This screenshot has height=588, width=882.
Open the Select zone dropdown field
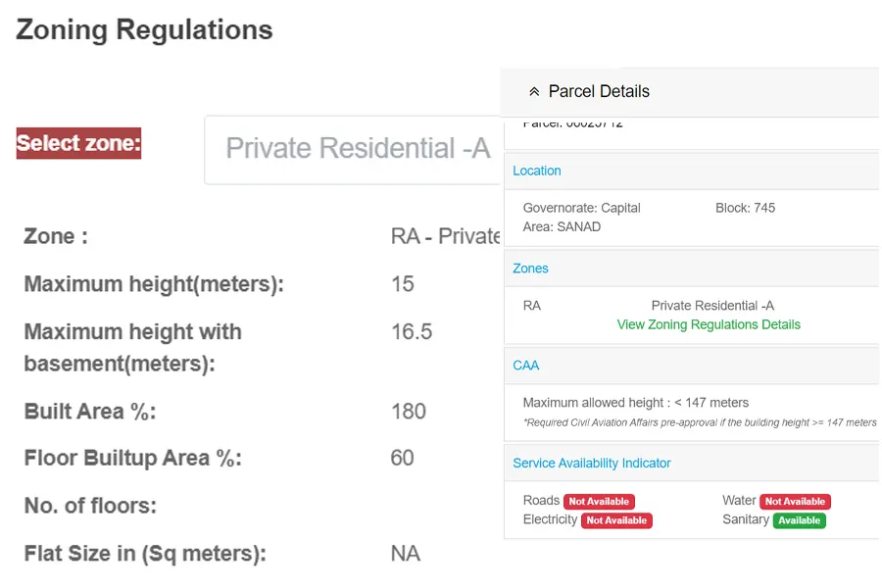(x=353, y=150)
